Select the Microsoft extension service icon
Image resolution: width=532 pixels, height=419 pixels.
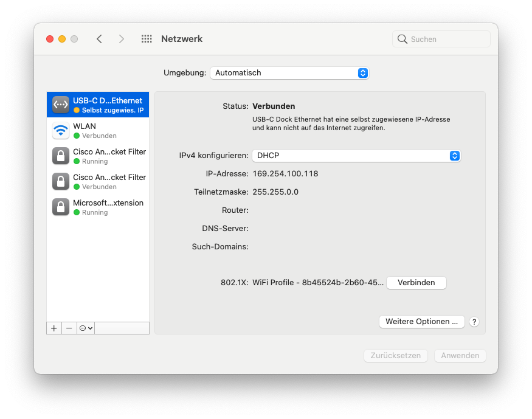61,207
